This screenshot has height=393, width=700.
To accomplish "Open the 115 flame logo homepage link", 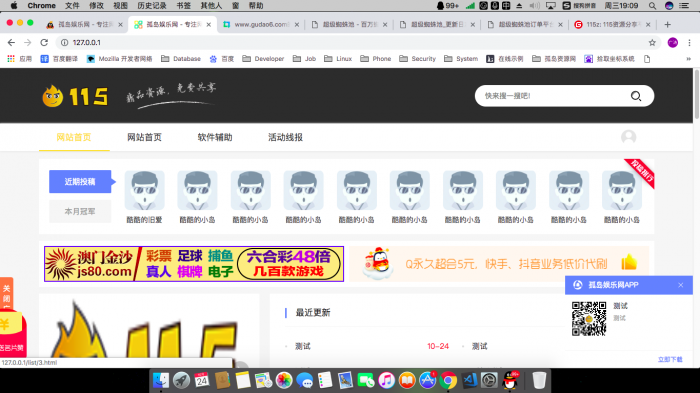I will pyautogui.click(x=75, y=96).
